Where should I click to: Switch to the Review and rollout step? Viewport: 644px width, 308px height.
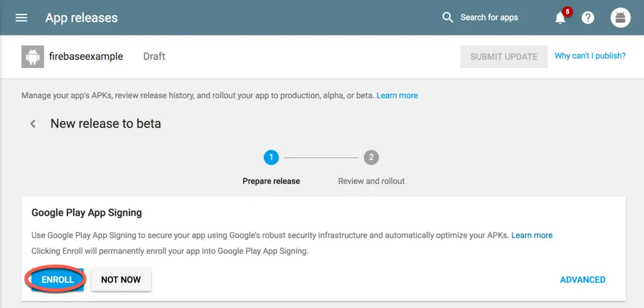coord(371,181)
